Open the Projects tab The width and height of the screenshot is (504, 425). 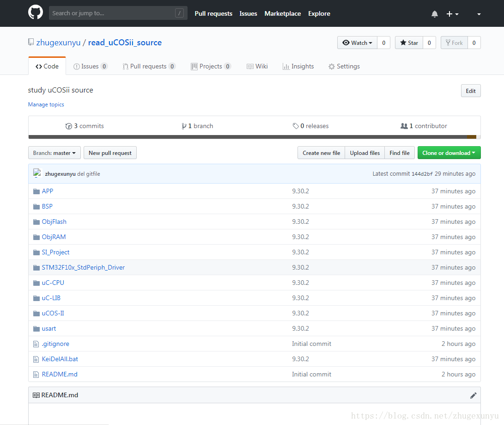[x=211, y=66]
